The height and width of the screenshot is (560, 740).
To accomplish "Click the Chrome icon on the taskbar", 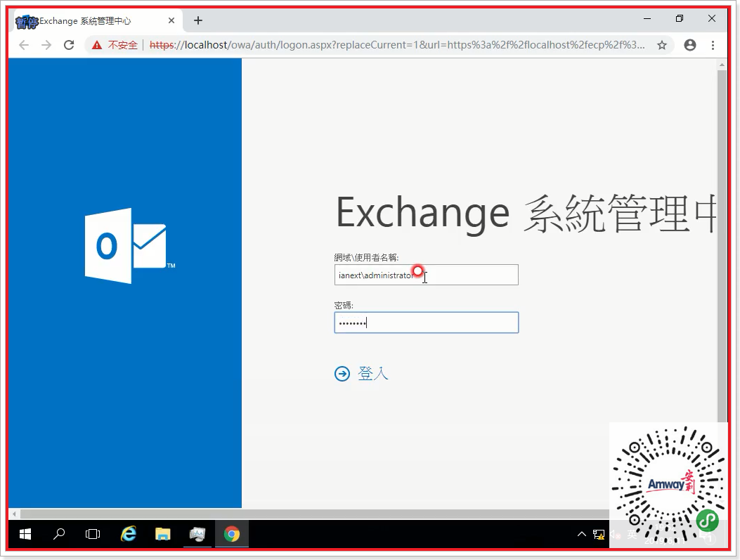I will tap(232, 534).
